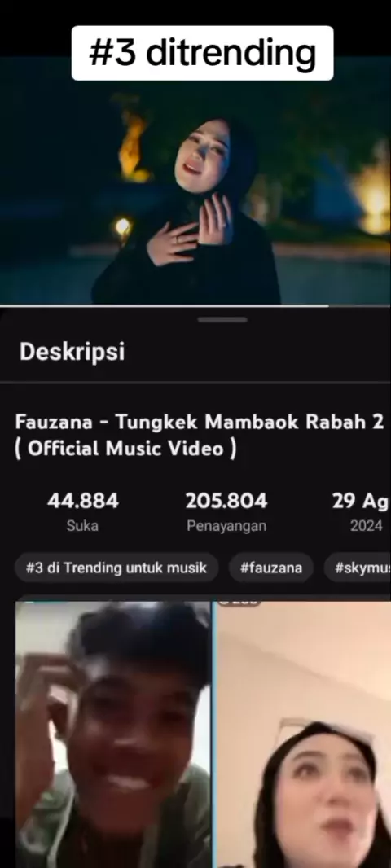Open the smiling man's live video panel
The width and height of the screenshot is (391, 868).
point(113,734)
